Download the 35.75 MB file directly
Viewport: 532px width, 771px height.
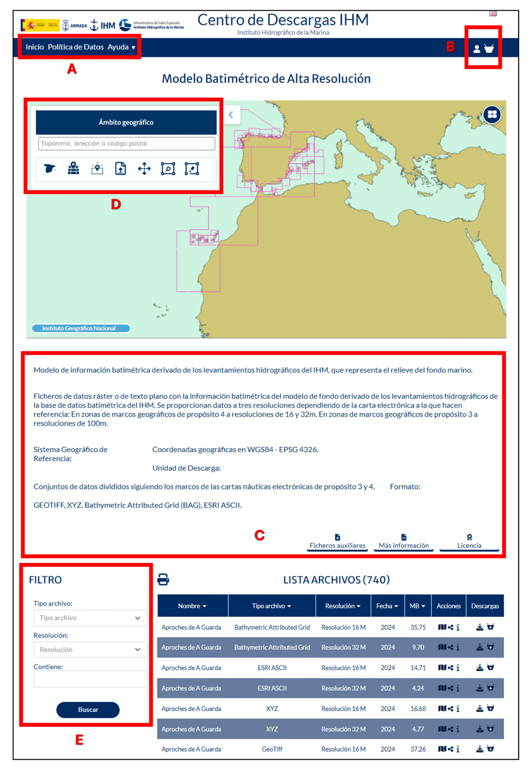[x=479, y=627]
